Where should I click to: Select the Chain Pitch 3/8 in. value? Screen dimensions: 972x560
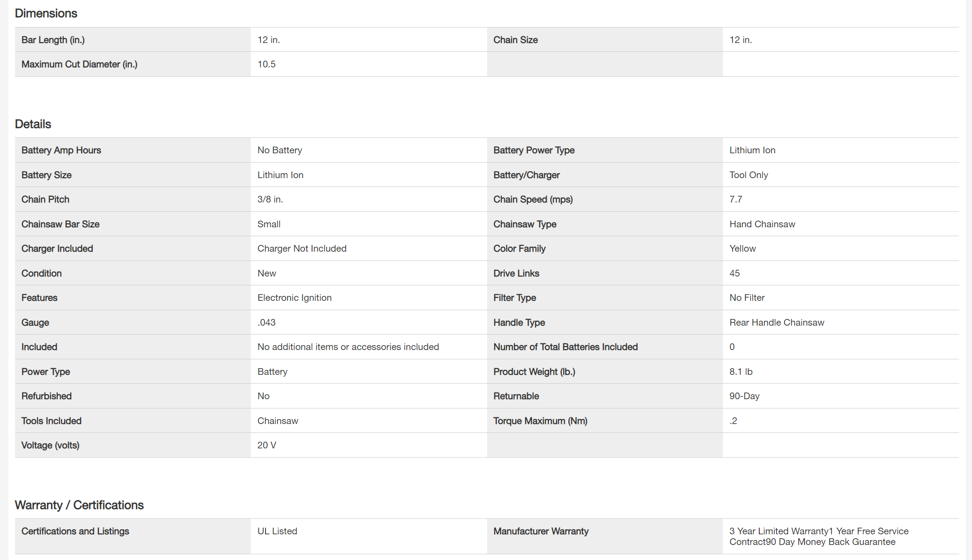tap(270, 199)
